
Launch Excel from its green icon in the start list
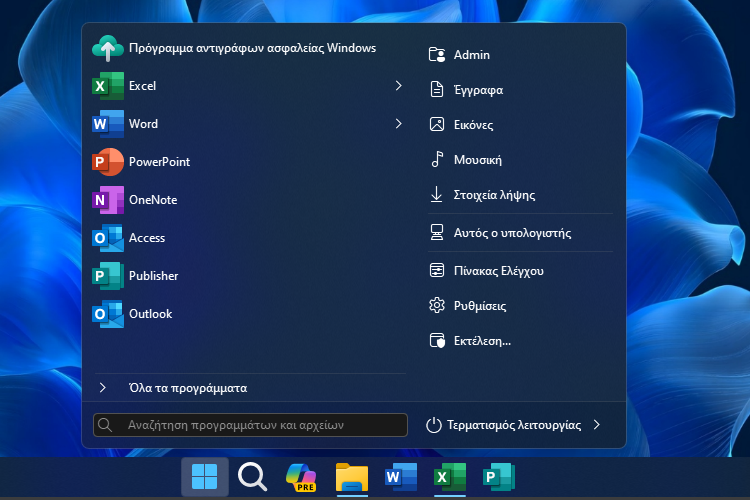(x=108, y=86)
